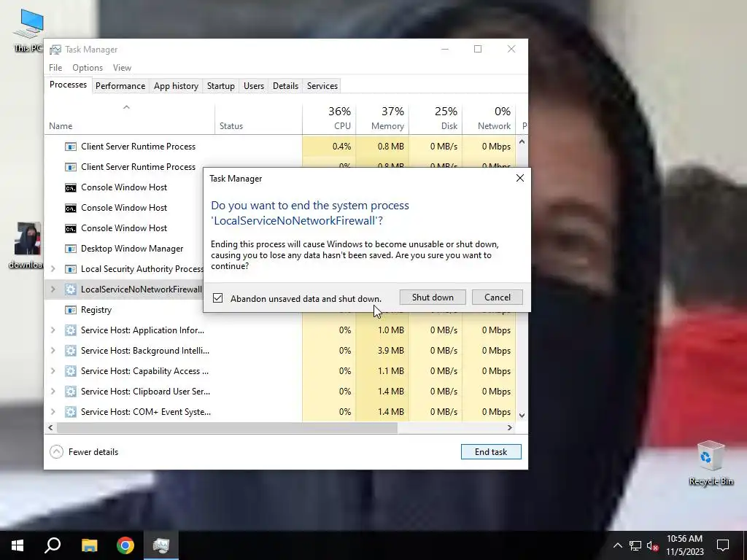Sort processes by the Name column

click(130, 119)
